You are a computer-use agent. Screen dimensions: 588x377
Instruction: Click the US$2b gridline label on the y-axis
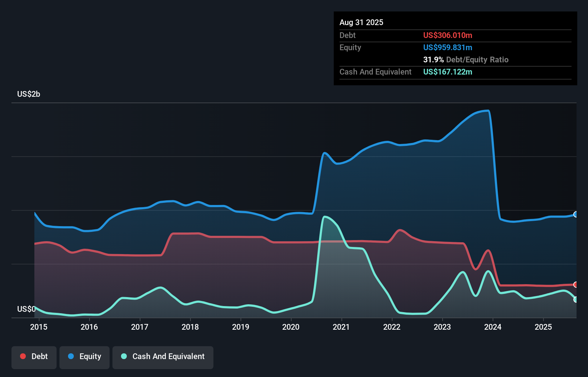(x=29, y=94)
